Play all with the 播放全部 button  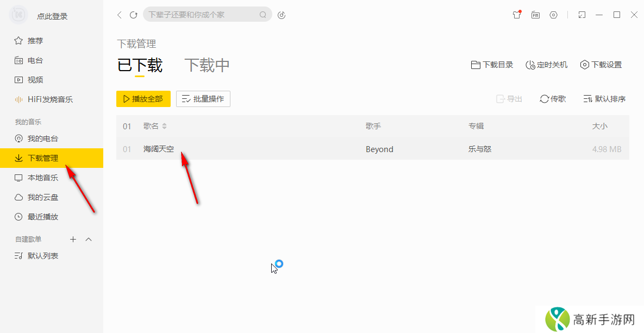point(143,99)
